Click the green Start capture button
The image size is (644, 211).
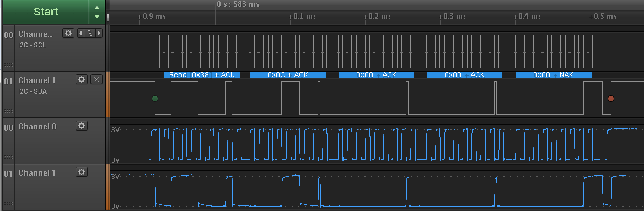click(x=46, y=12)
